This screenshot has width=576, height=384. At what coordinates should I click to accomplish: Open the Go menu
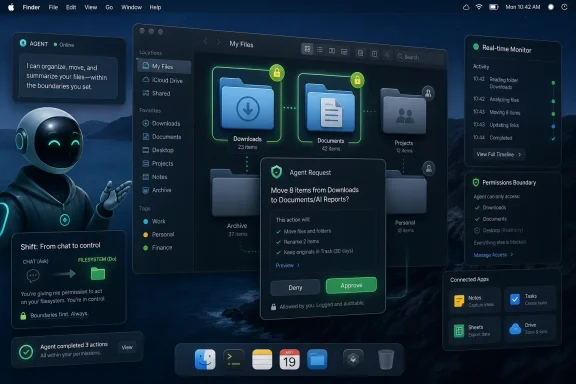click(109, 7)
